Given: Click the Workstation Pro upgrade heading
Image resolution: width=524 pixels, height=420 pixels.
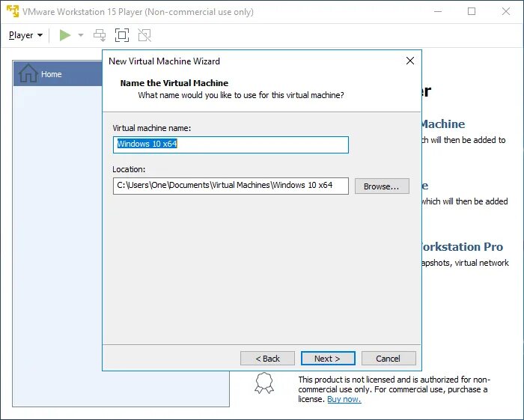Looking at the screenshot, I should tap(462, 247).
